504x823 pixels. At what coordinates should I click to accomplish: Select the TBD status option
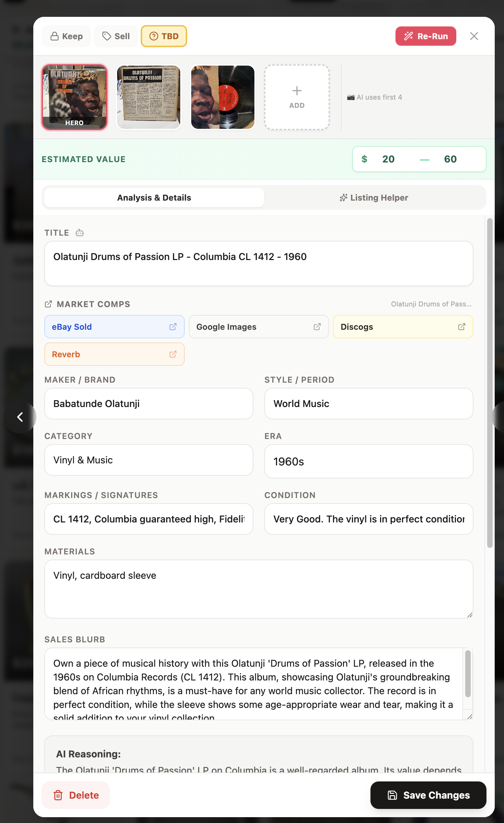point(164,36)
